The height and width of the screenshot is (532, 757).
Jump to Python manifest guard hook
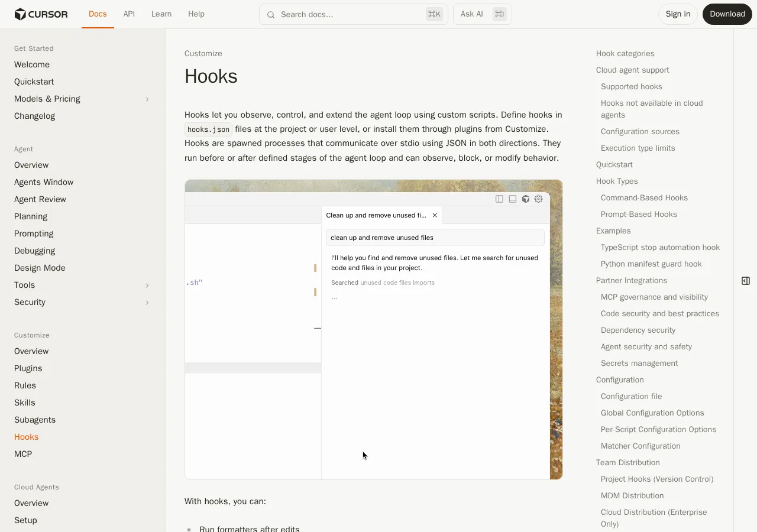tap(651, 264)
